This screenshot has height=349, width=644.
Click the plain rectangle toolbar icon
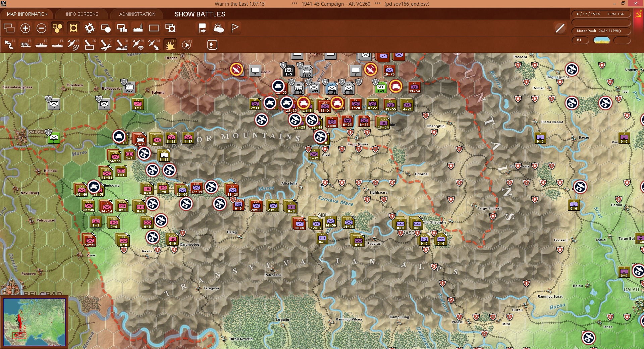click(x=154, y=28)
